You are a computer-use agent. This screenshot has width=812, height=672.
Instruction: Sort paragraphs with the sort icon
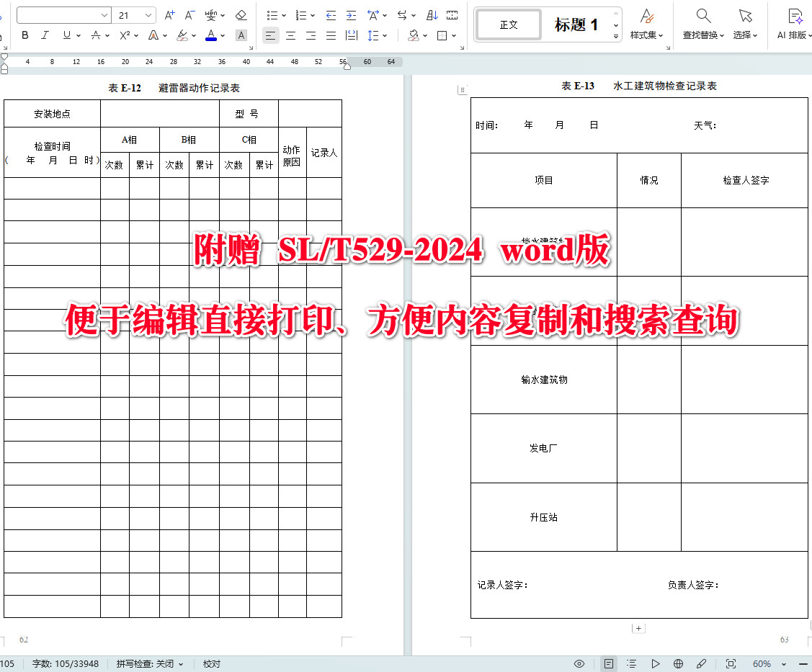pyautogui.click(x=432, y=14)
